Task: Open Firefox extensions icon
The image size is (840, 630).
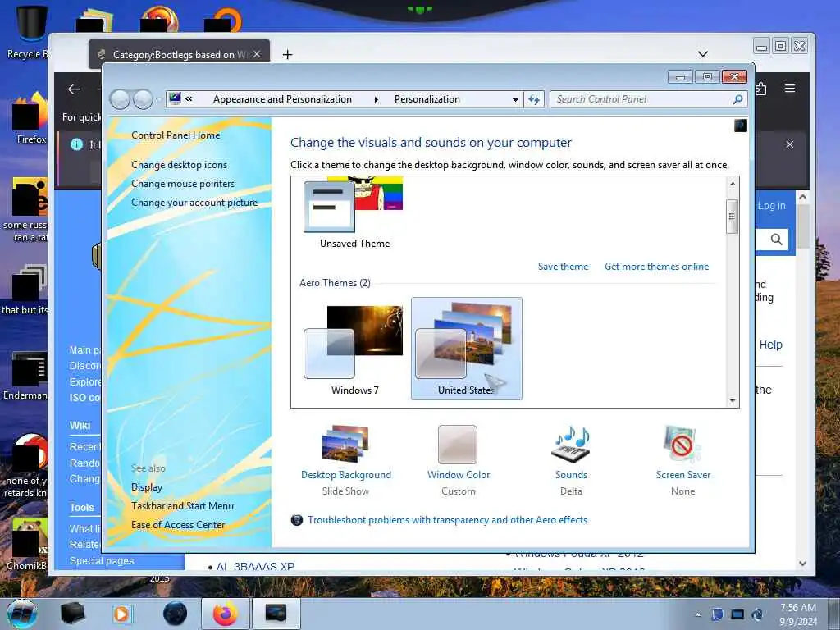Action: point(760,89)
